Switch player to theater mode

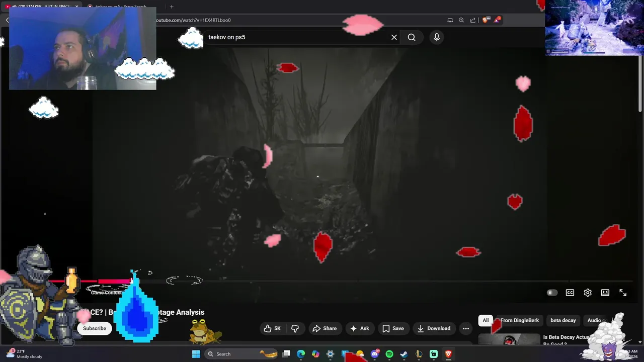point(605,293)
